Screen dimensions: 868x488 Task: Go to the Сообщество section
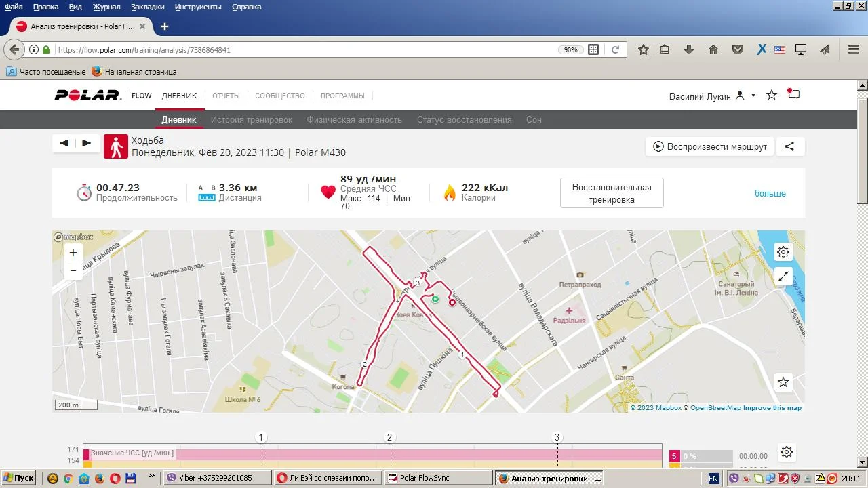click(280, 96)
